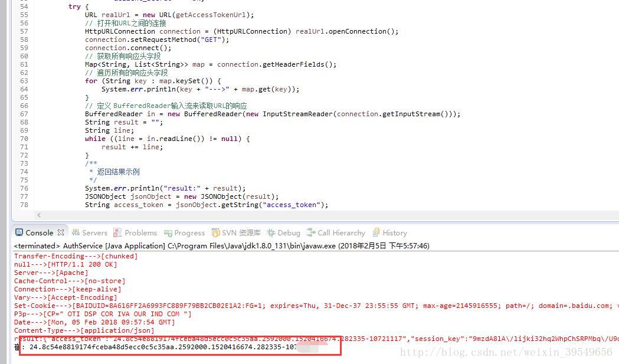Click console line 'Vary--->[Accept-Encoding]'

click(65, 298)
